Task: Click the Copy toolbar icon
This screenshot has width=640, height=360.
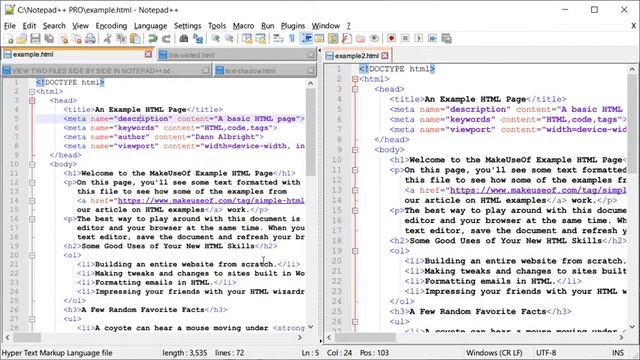Action: pos(121,39)
